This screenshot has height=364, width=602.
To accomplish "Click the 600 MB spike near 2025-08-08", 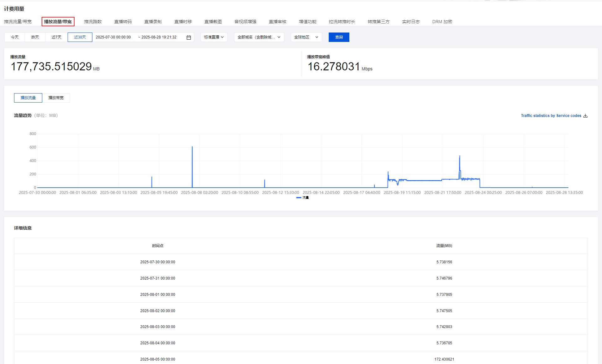I will tap(192, 147).
